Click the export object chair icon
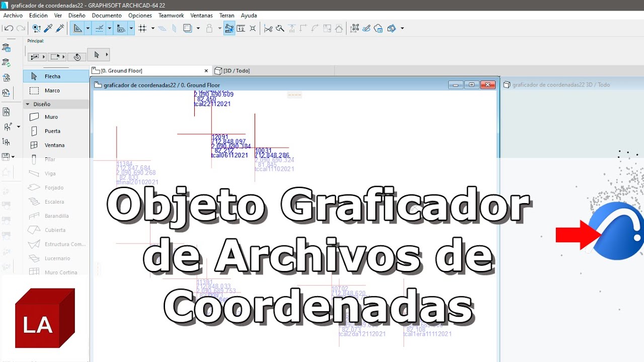The height and width of the screenshot is (362, 644). [x=6, y=93]
